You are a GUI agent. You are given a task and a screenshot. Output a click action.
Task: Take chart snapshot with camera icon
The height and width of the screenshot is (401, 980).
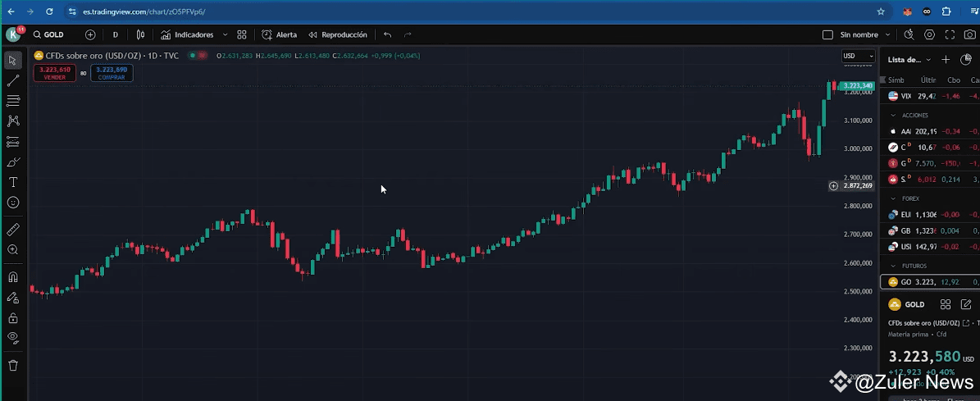click(x=969, y=35)
